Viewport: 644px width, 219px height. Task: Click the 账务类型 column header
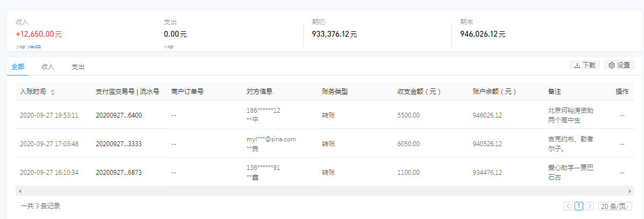335,92
